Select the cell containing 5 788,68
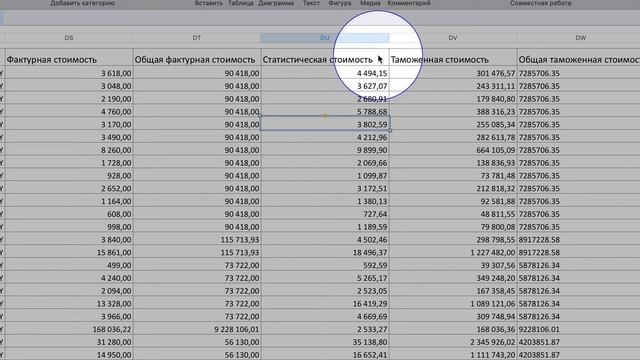 point(325,112)
